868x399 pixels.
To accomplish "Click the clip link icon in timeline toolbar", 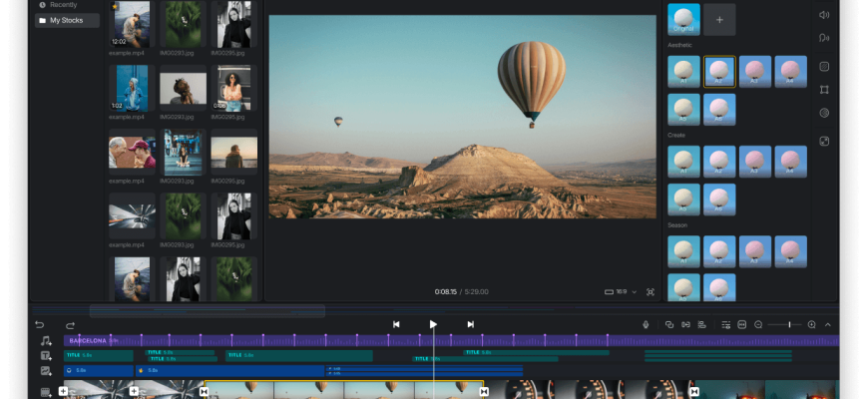I will click(685, 325).
